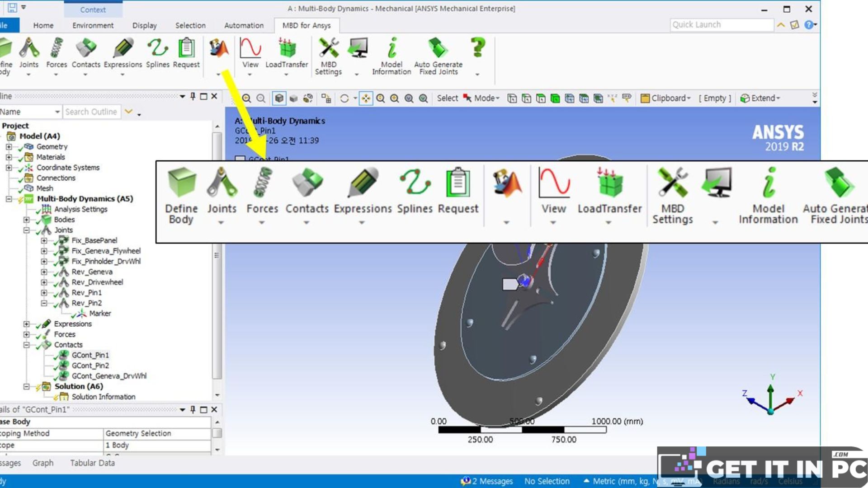Open the Automation ribbon tab

(x=244, y=25)
